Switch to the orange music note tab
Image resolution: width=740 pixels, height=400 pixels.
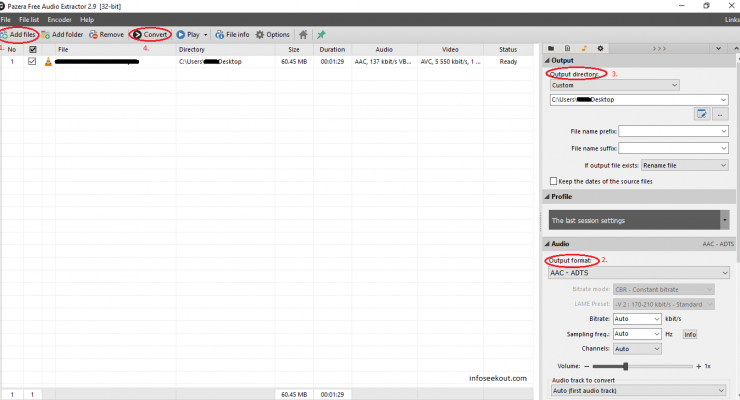[584, 49]
